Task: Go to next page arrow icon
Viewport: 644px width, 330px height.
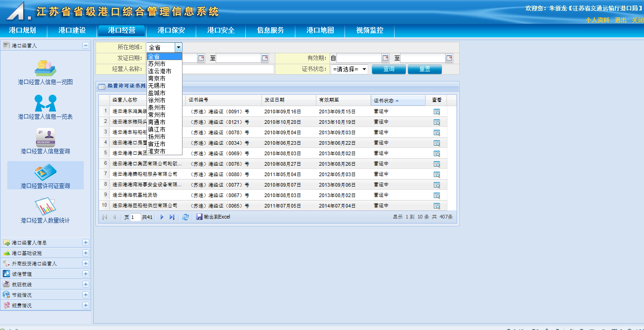Action: pos(162,217)
